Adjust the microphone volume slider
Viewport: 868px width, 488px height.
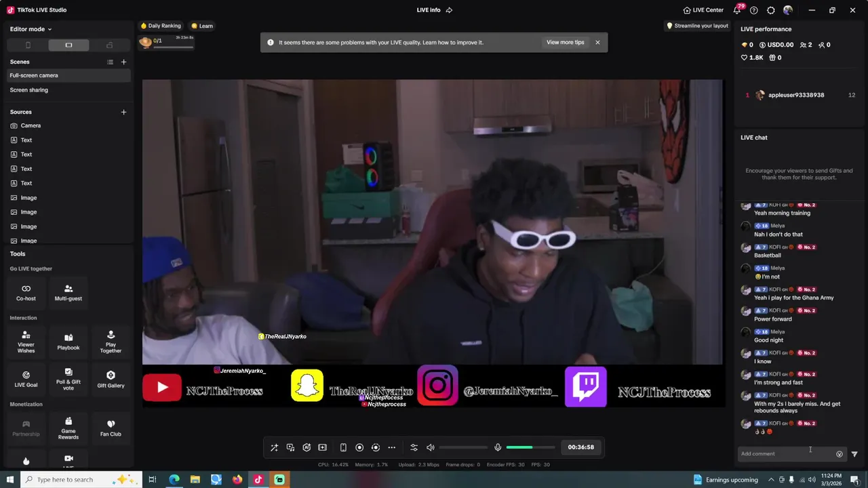coord(530,447)
